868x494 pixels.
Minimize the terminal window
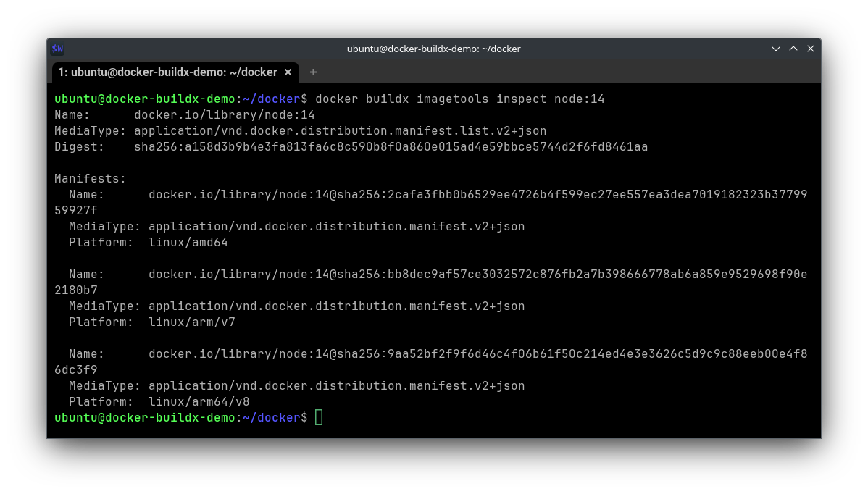coord(776,49)
